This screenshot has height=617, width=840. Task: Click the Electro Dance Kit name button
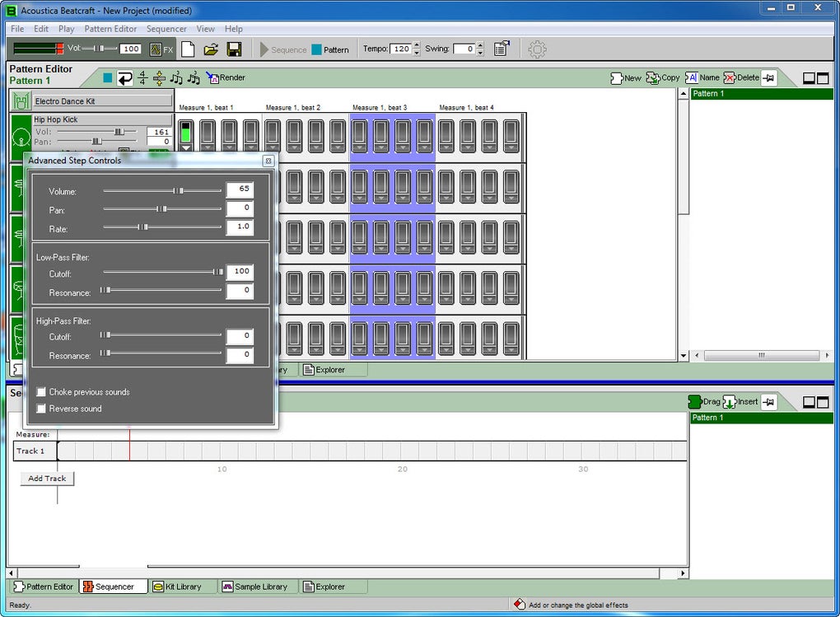[x=103, y=100]
